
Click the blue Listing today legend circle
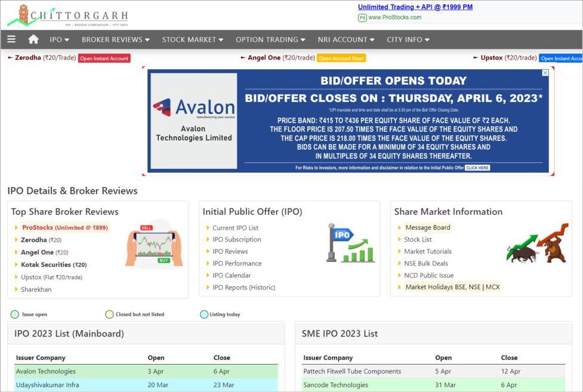point(203,314)
